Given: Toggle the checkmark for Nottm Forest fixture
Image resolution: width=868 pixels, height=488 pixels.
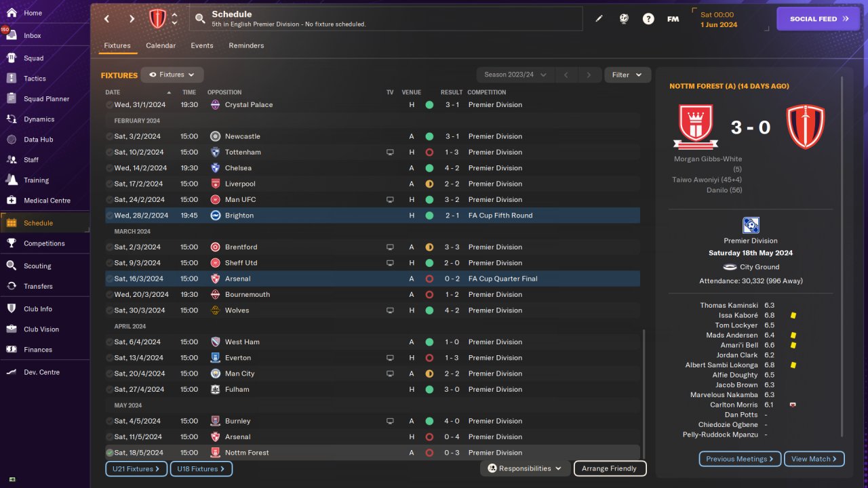Looking at the screenshot, I should point(110,453).
